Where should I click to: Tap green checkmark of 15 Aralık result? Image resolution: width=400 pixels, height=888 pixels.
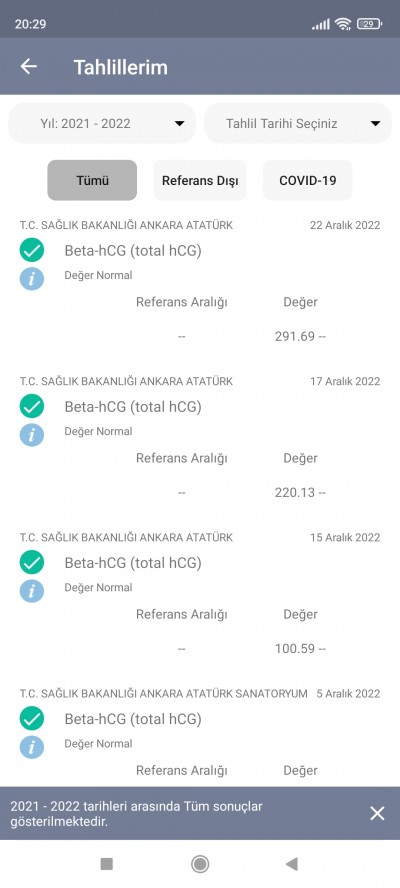[x=32, y=562]
